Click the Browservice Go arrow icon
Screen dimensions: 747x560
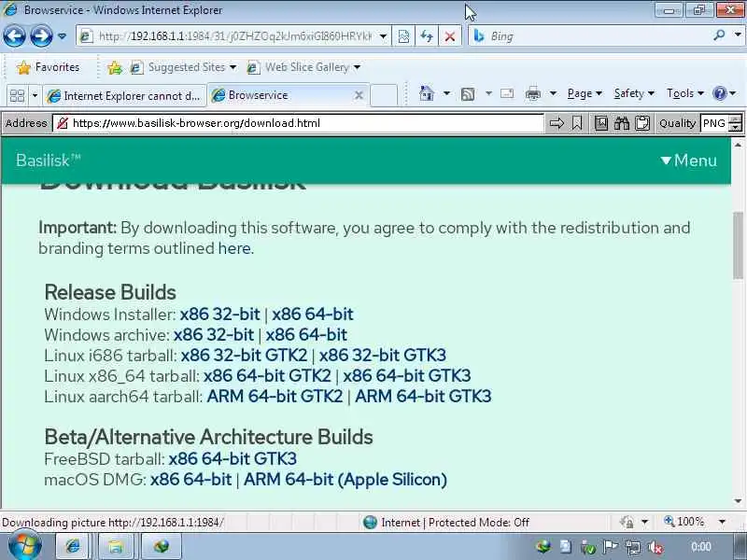coord(557,123)
